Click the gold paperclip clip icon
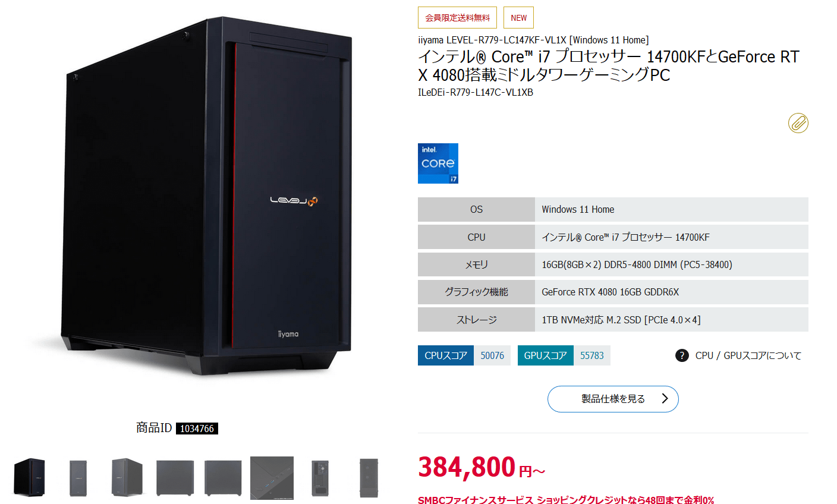This screenshot has height=504, width=837. pos(798,123)
